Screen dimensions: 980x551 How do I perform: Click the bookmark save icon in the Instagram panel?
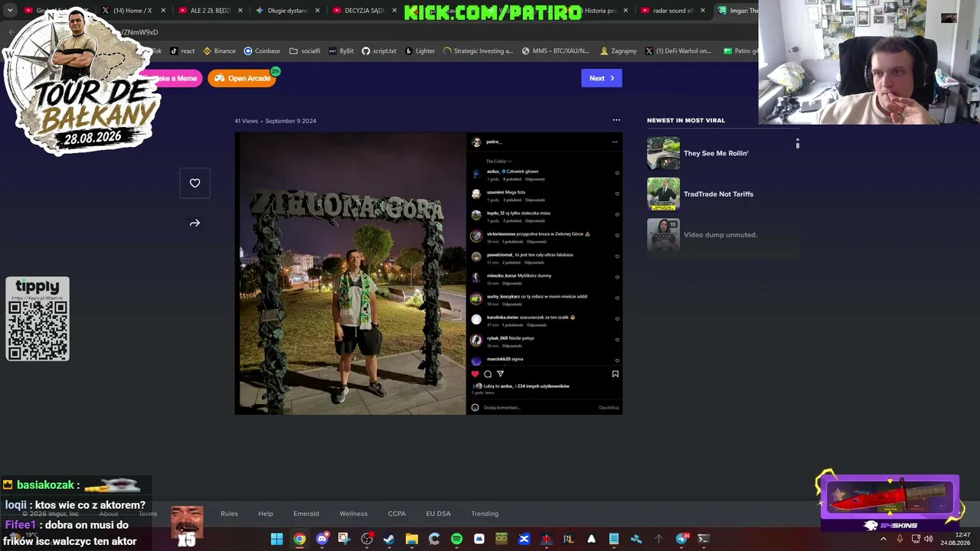[615, 374]
